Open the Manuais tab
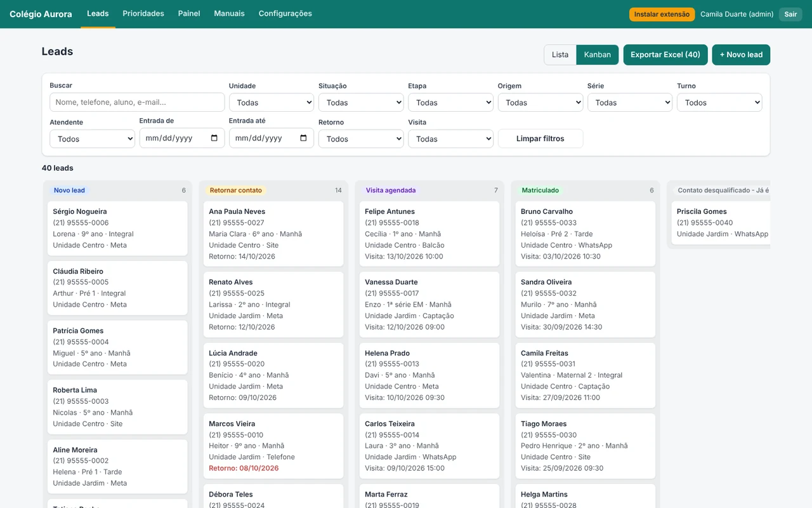 [230, 13]
